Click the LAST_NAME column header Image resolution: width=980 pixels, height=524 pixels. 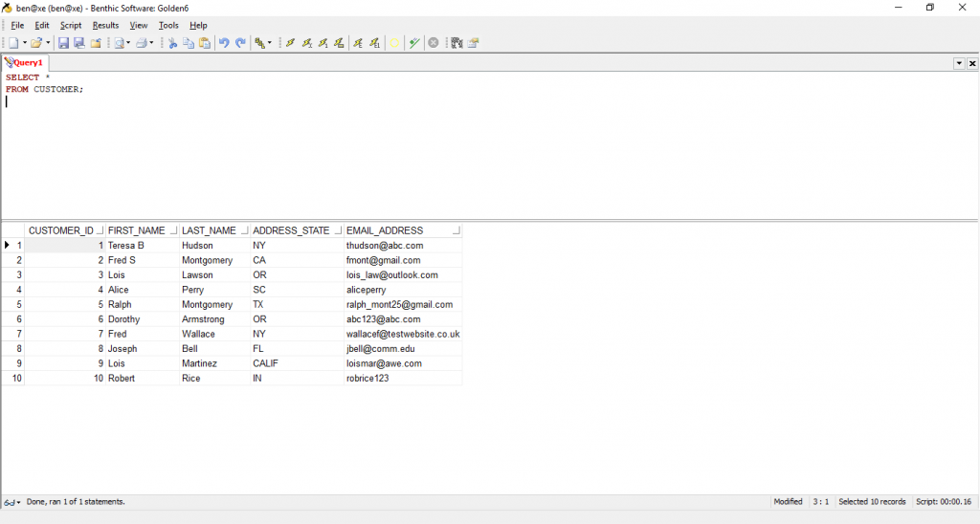209,230
